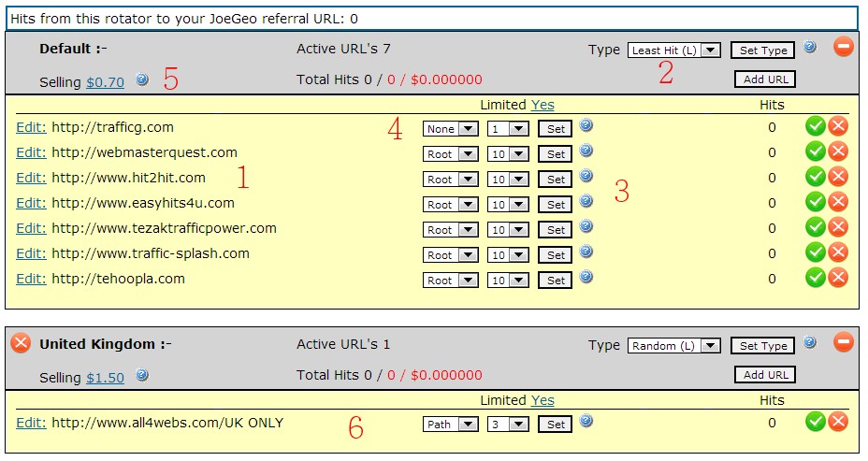Click Add URL button in Default group
This screenshot has height=461, width=868.
click(766, 79)
